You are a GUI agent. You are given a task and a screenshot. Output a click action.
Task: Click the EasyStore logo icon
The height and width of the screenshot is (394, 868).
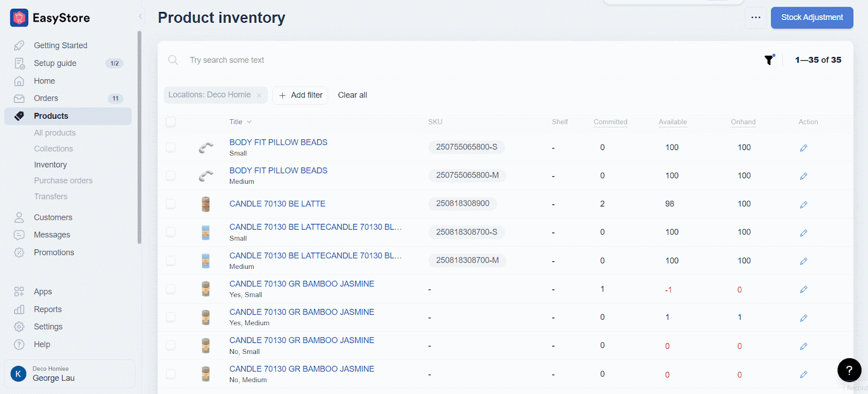click(x=19, y=18)
